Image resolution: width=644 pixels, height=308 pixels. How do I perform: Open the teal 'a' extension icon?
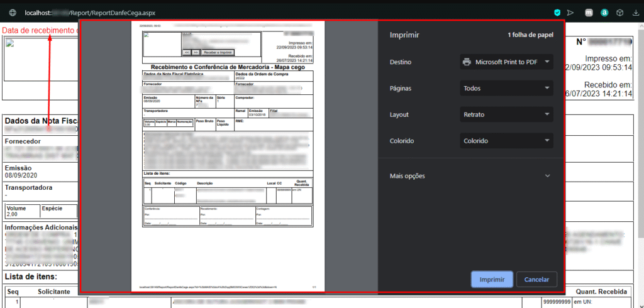coord(604,12)
